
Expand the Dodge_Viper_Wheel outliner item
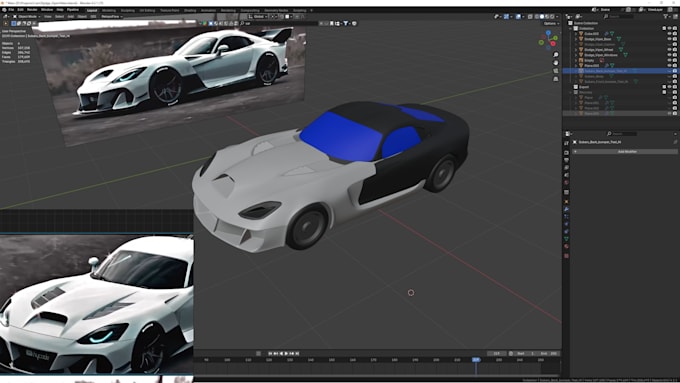click(575, 50)
